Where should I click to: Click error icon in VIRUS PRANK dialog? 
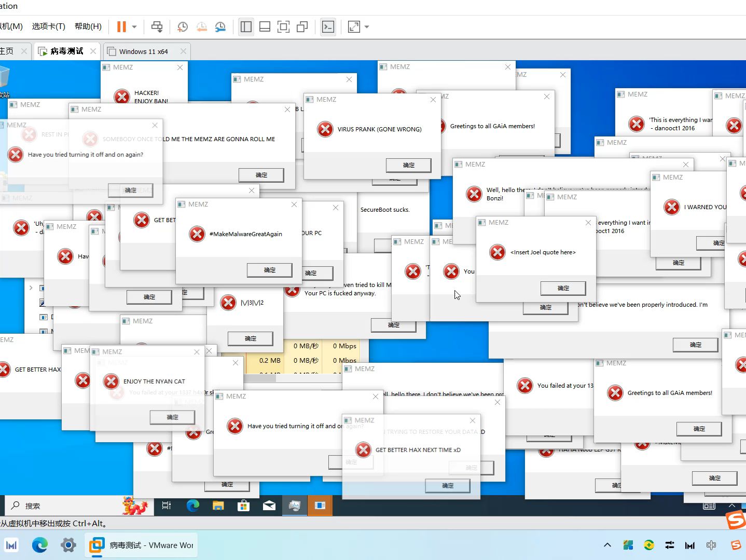pos(325,129)
